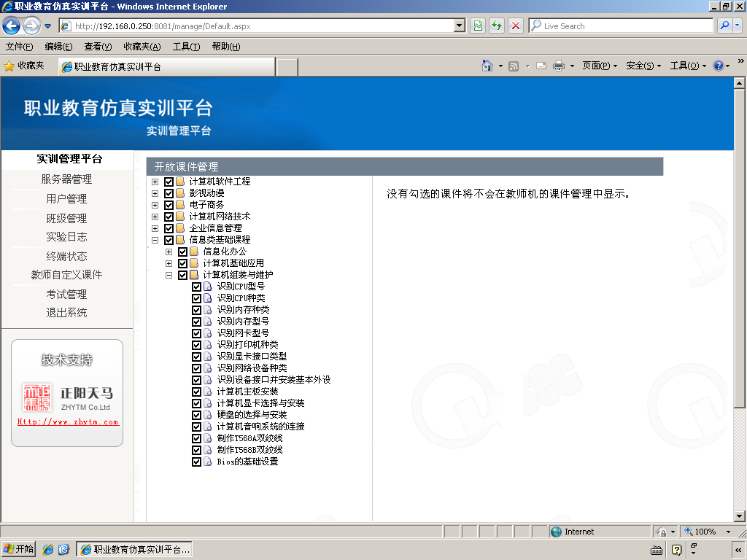Uncheck the 计算机主板安装 checkbox
747x560 pixels.
pos(196,392)
